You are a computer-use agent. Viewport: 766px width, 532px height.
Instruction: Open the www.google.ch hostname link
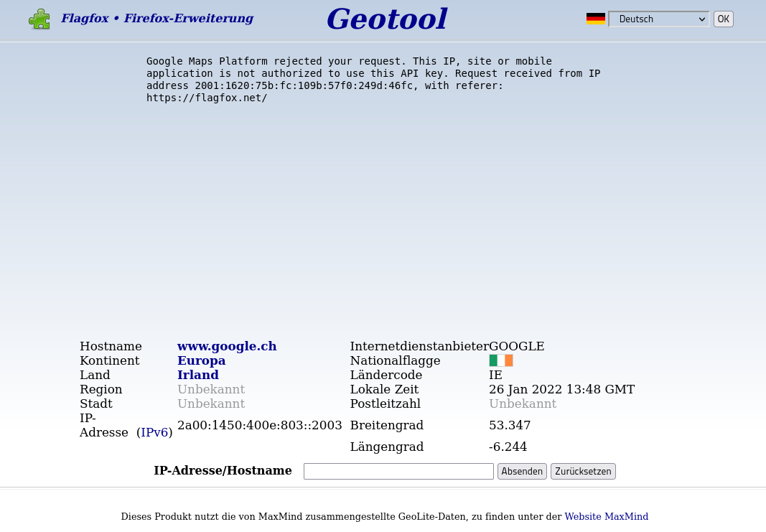[x=227, y=346]
